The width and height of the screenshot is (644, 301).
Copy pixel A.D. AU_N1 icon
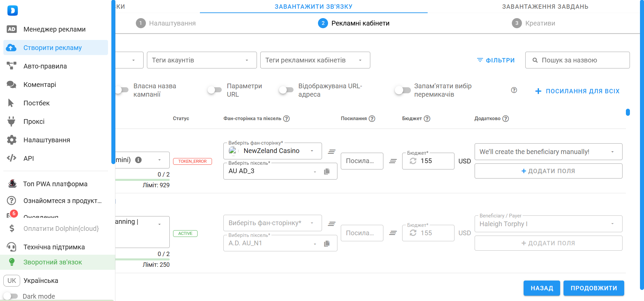(x=327, y=244)
